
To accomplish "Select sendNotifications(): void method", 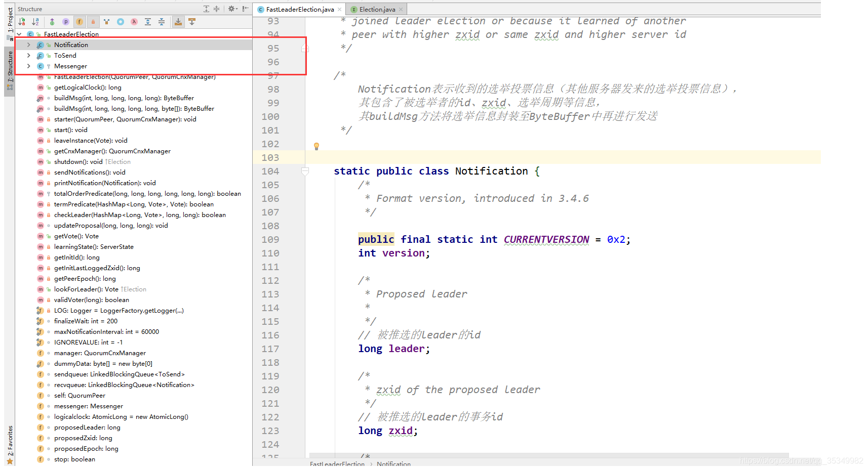I will coord(90,173).
